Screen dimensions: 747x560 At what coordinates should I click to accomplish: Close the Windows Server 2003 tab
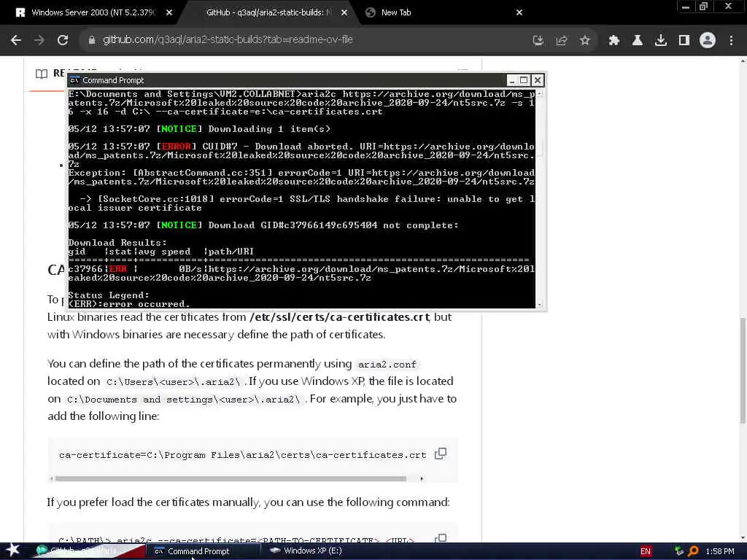pos(169,13)
